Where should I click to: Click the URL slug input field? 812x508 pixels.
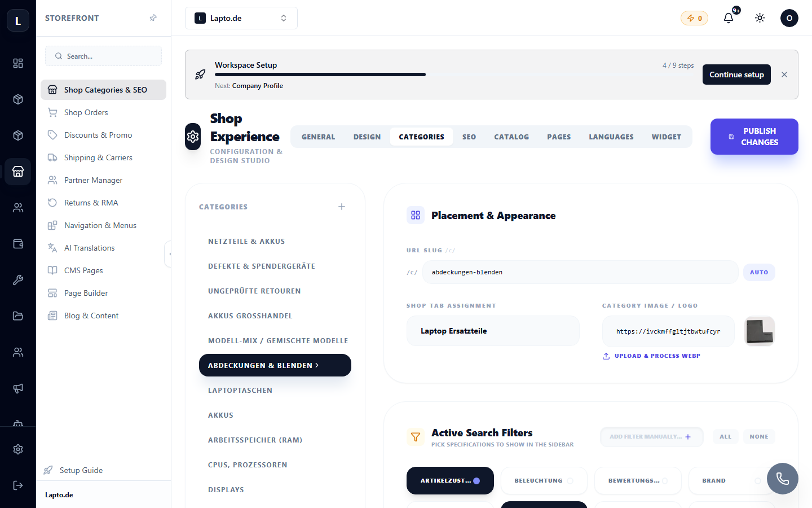(x=580, y=272)
